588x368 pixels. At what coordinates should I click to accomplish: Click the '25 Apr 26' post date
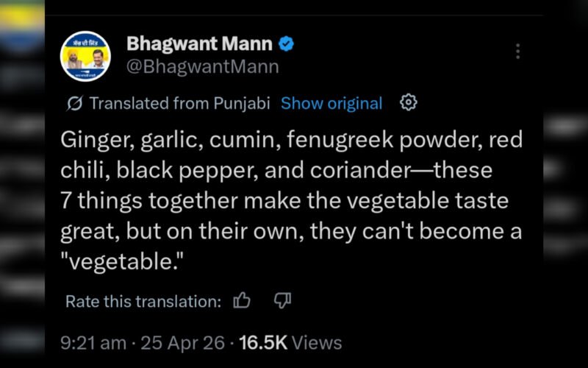193,342
